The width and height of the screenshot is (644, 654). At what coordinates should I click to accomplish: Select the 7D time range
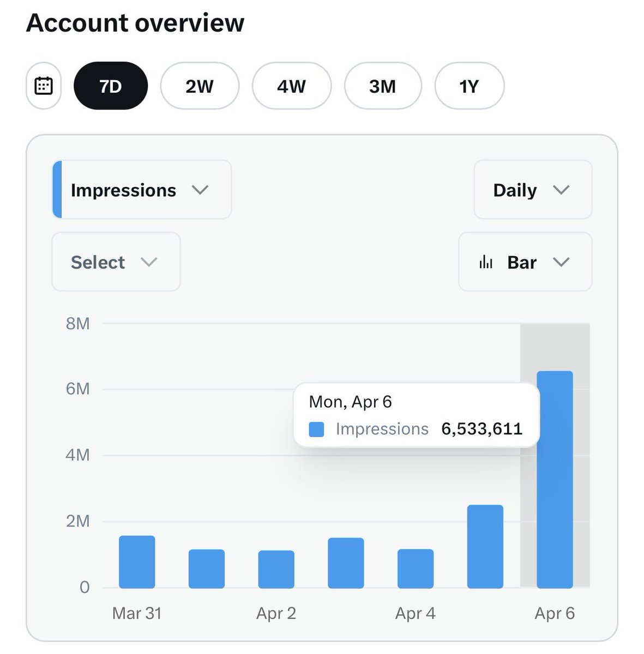point(111,86)
